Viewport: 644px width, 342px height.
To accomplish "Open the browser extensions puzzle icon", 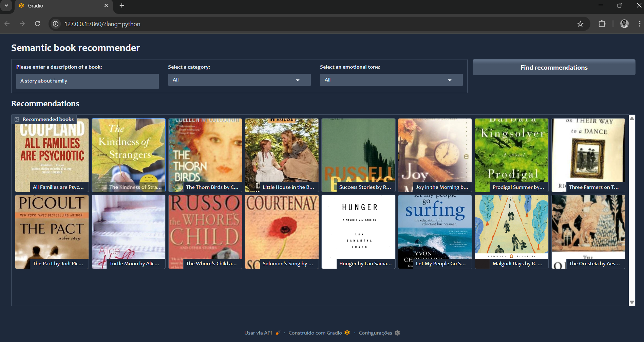I will point(602,24).
